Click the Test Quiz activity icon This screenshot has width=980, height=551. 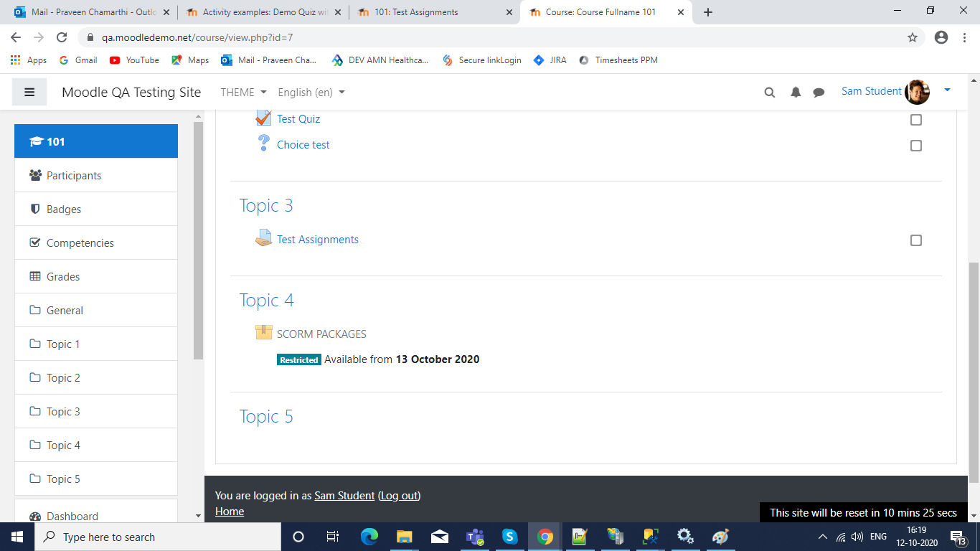tap(263, 118)
